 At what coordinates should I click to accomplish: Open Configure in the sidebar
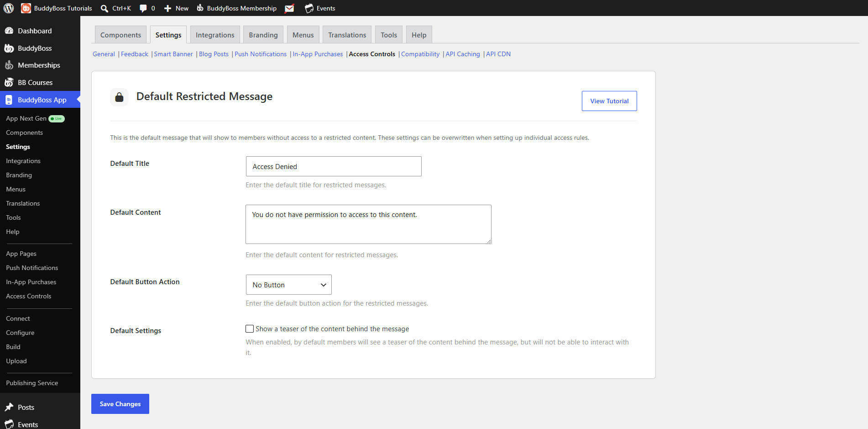click(20, 333)
